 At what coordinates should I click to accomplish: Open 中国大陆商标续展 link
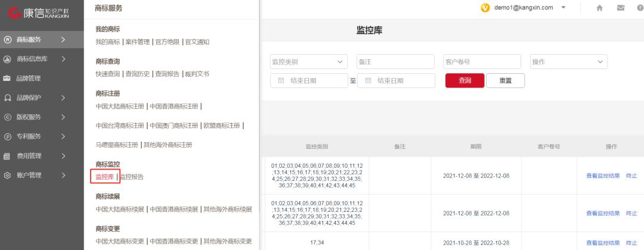tap(120, 209)
